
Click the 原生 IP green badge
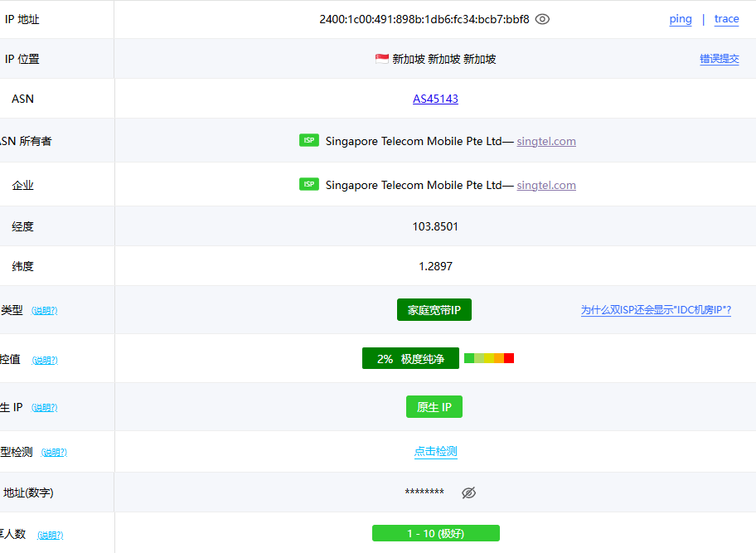(434, 407)
